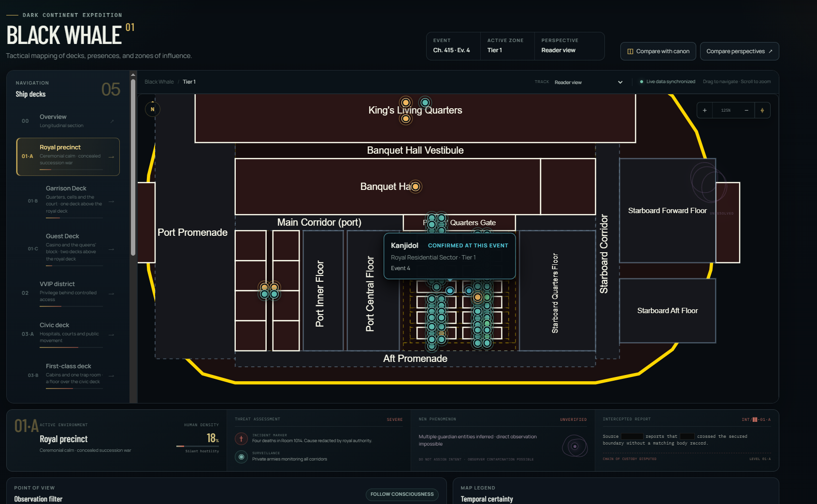Viewport: 817px width, 504px height.
Task: Click the Guest Deck row arrow
Action: point(111,249)
